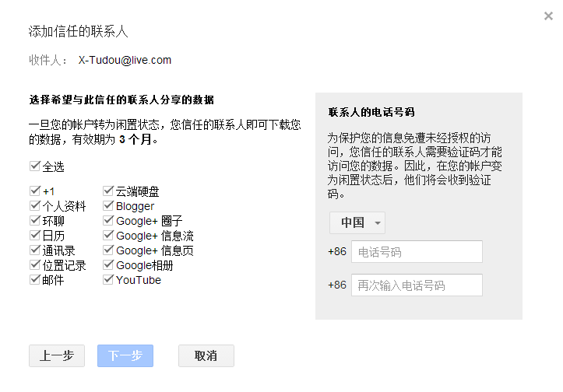This screenshot has height=392, width=563.
Task: Uncheck the +1 data checkbox
Action: (34, 191)
